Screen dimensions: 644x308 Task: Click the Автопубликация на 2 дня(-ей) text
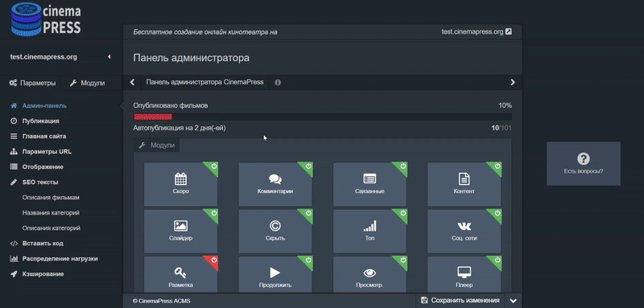tap(180, 128)
